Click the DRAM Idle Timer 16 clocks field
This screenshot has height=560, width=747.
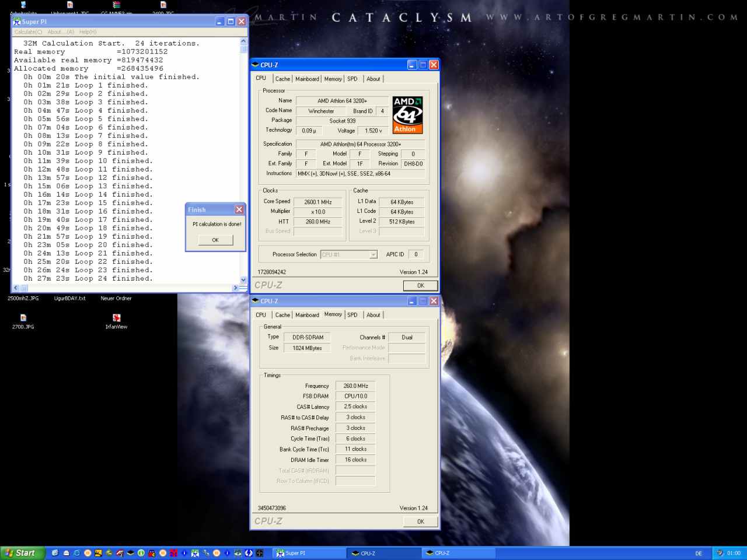click(x=355, y=460)
